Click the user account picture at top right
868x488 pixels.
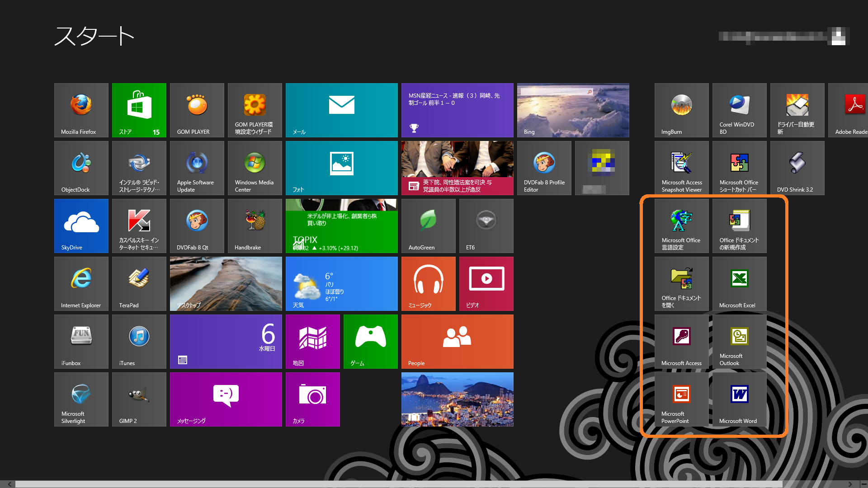(x=839, y=36)
